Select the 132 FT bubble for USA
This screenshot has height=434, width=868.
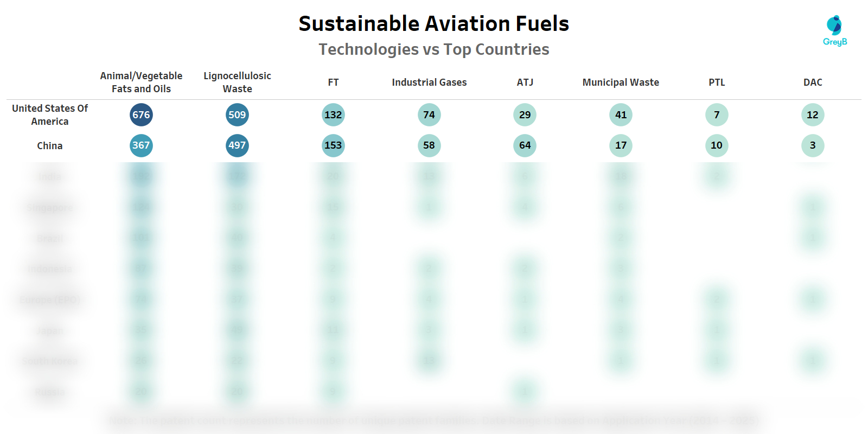point(333,115)
